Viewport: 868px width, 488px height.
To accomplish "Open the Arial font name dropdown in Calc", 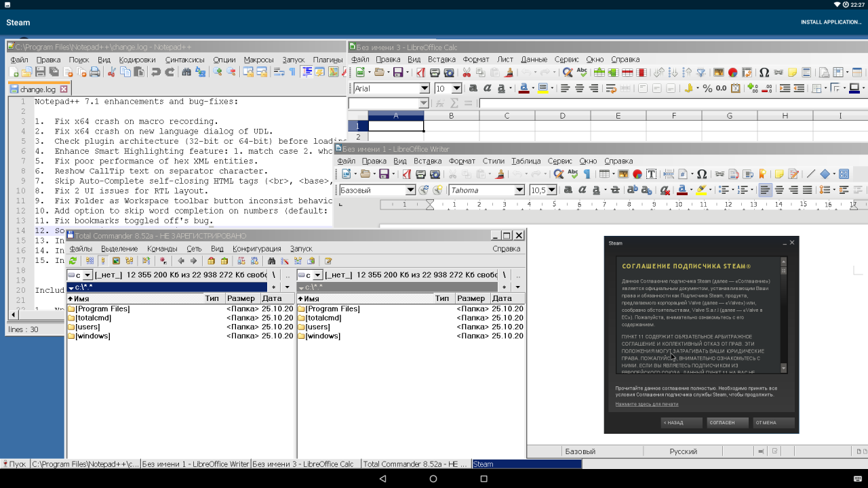I will pyautogui.click(x=425, y=88).
